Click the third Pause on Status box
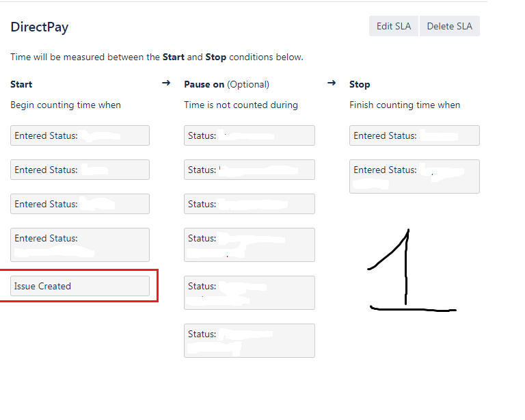Viewport: 525px width, 420px height. 250,204
